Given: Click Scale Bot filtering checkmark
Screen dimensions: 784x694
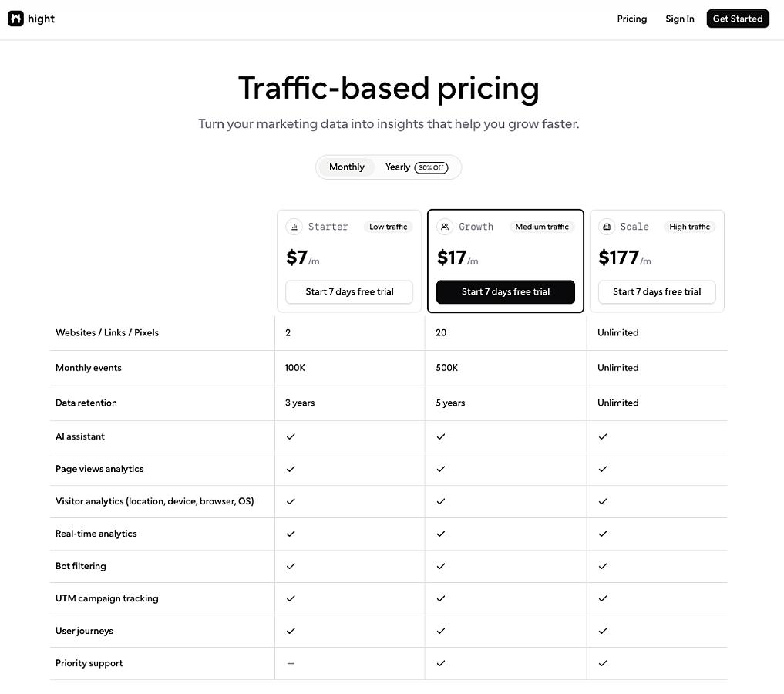Looking at the screenshot, I should pos(603,567).
